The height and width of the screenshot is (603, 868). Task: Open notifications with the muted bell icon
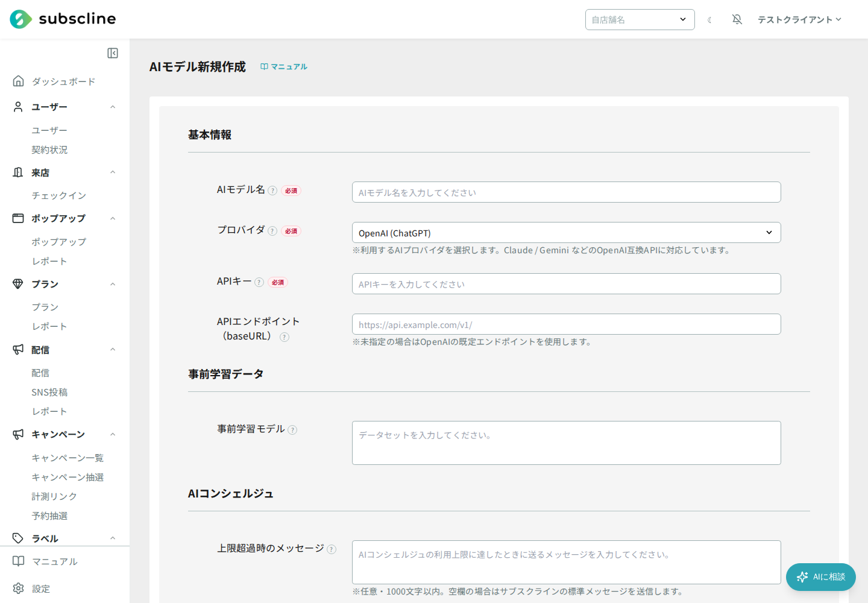pos(737,19)
